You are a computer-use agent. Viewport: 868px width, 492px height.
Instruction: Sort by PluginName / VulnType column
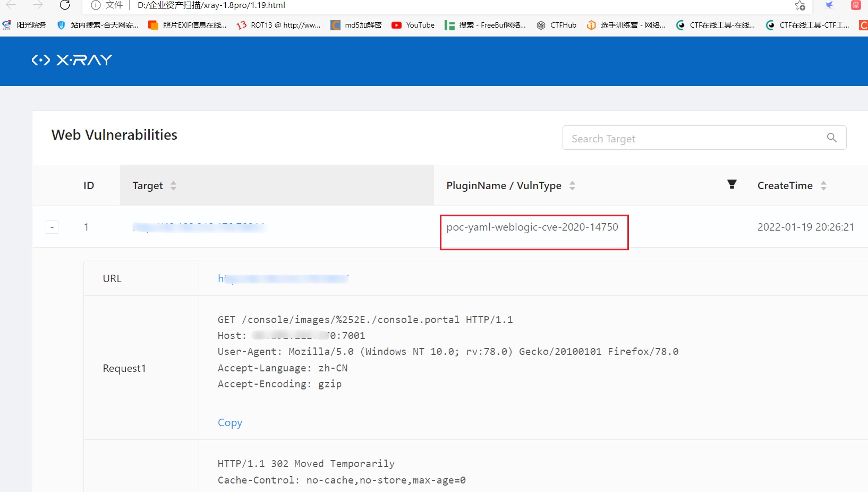point(572,185)
